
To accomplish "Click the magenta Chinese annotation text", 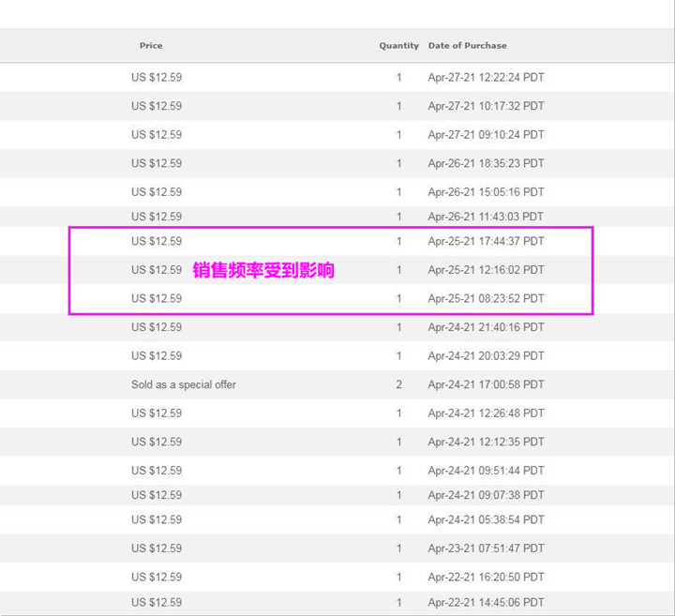I will [x=263, y=270].
